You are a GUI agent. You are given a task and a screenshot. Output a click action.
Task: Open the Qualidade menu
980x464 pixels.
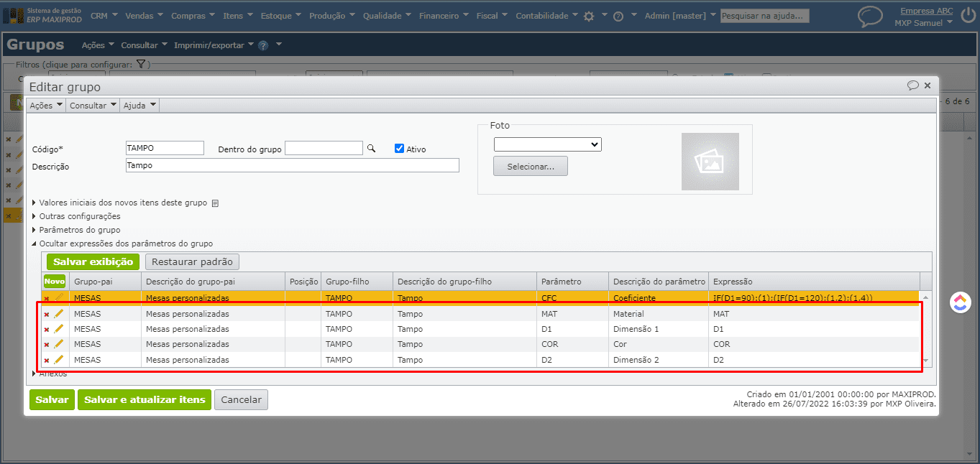tap(388, 16)
